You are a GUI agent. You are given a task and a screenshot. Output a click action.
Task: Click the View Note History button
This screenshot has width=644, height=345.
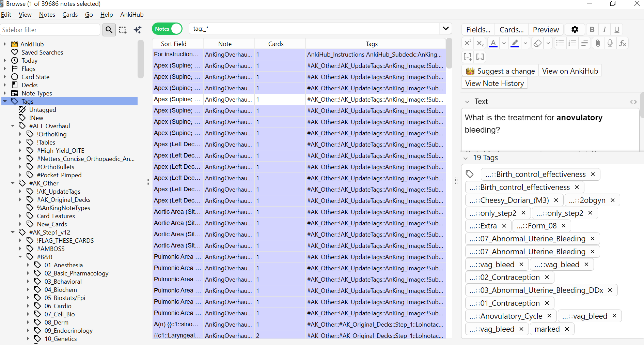pyautogui.click(x=494, y=84)
